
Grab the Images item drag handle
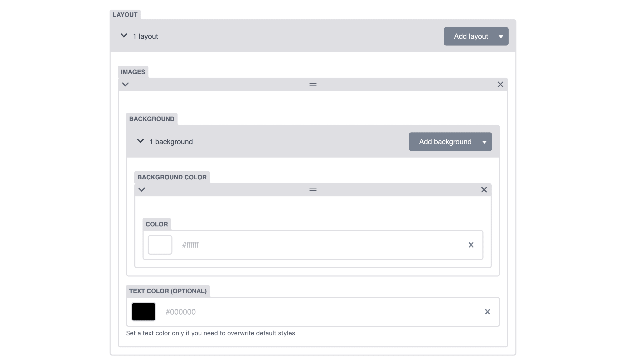(x=313, y=84)
